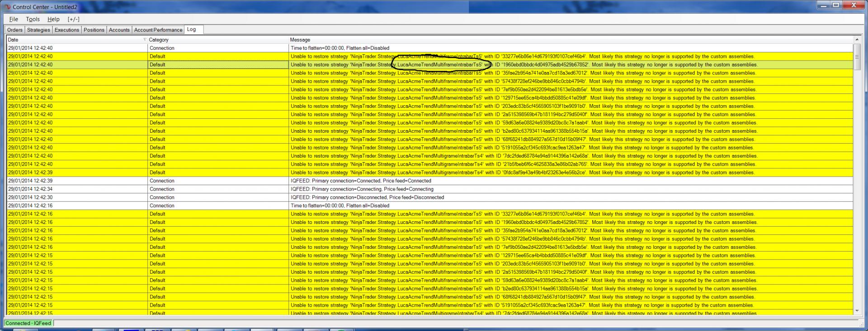Select the 12:42:15 message with ID '203edc83b5cf4565905103f1be9091b0'

pos(571,263)
